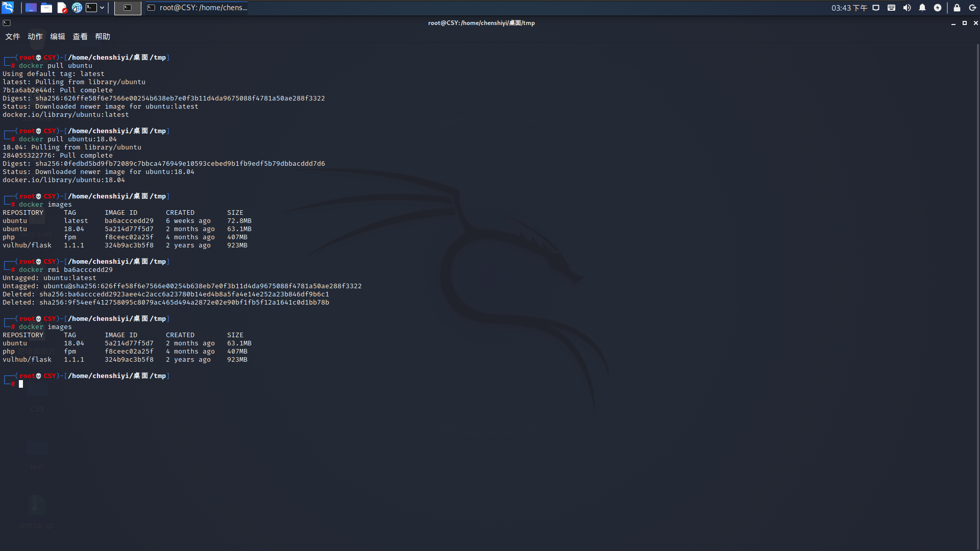
Task: Open the file manager launcher
Action: [46, 8]
